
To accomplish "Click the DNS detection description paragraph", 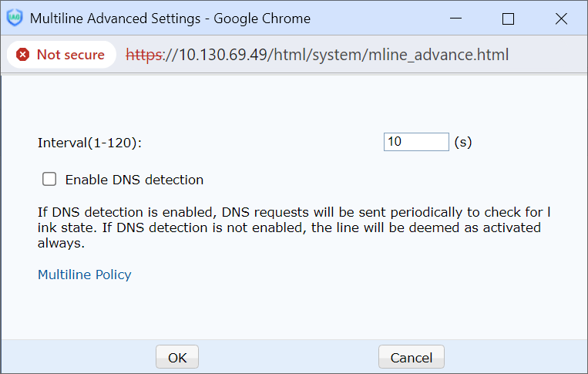I will click(x=293, y=227).
